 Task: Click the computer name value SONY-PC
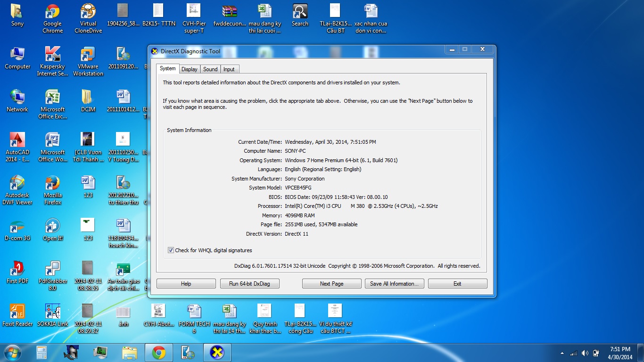[295, 151]
